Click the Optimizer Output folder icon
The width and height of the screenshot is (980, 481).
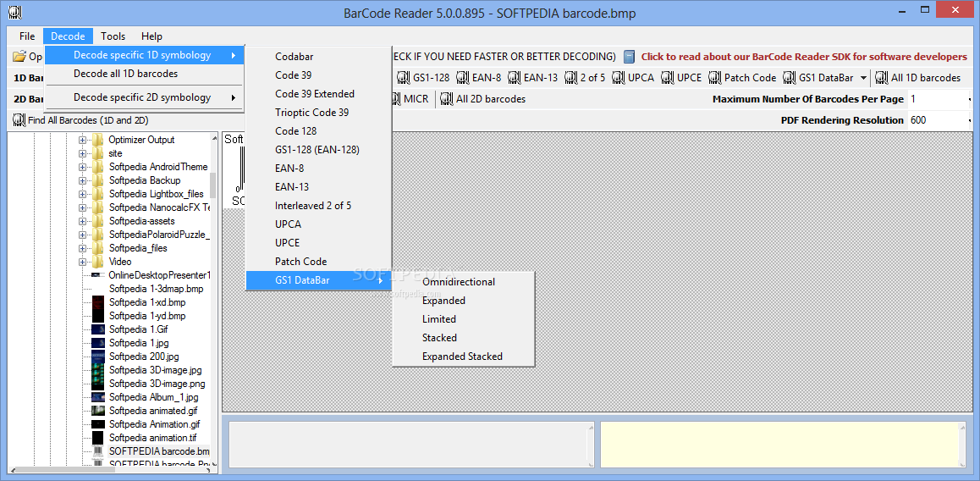(98, 140)
